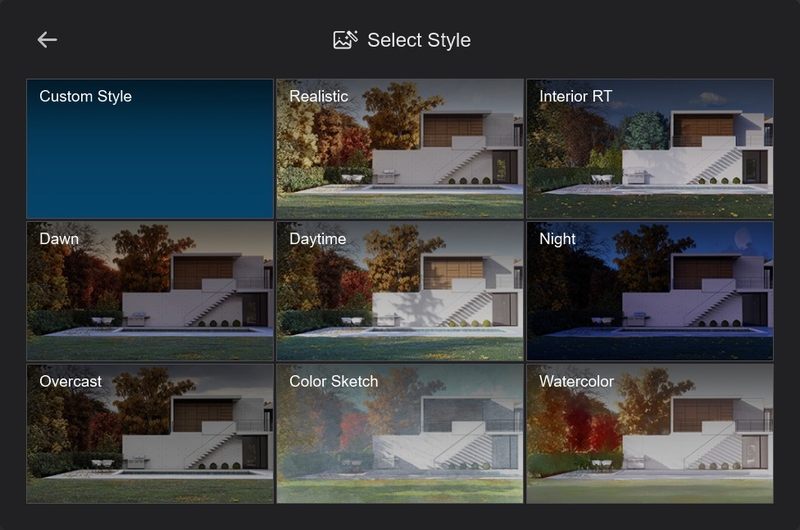The image size is (800, 530).
Task: Choose the Night style thumbnail
Action: coord(650,291)
